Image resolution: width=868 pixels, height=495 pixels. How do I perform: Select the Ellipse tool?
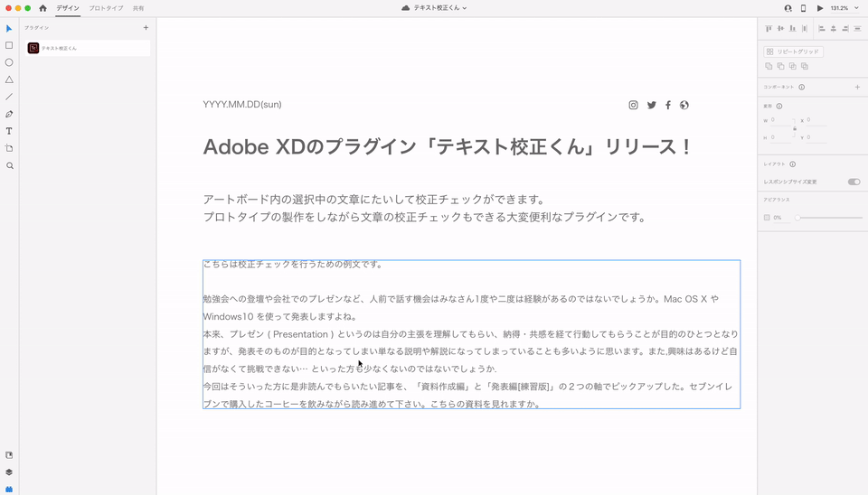tap(9, 62)
